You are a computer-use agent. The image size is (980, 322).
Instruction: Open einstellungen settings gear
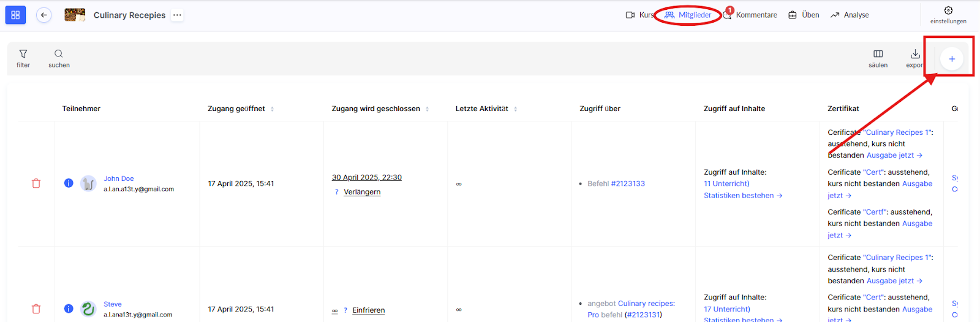pos(948,15)
